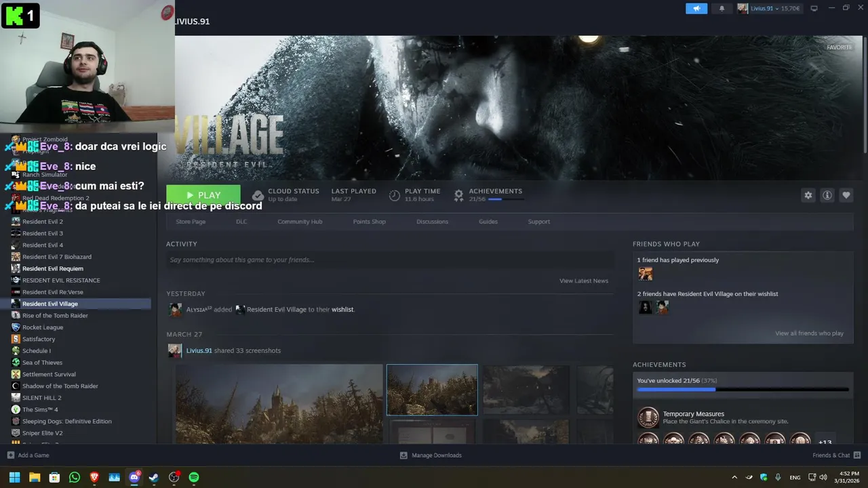Click Resident Evil Village link in activity feed
This screenshot has height=488, width=868.
(277, 310)
